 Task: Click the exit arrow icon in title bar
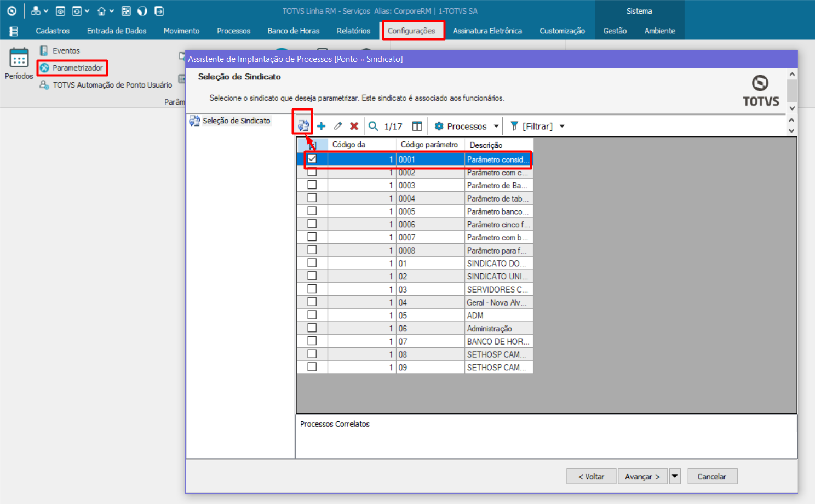159,11
